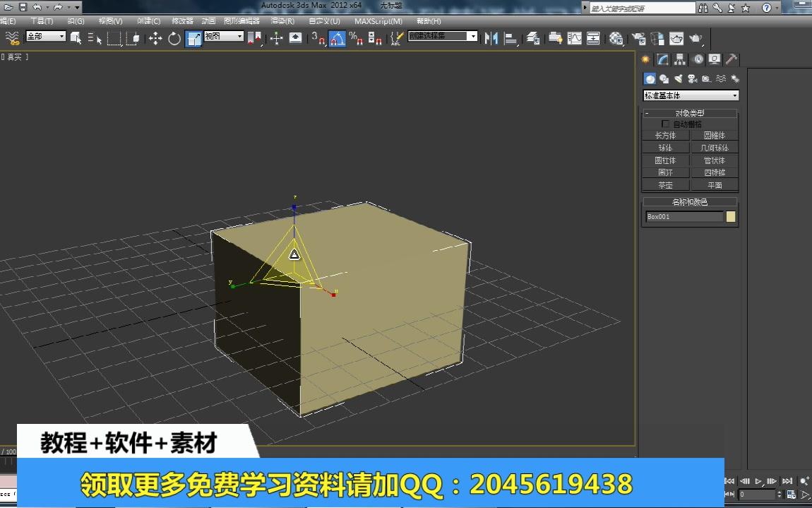The height and width of the screenshot is (508, 812).
Task: Click the 茶壶 (Teapot) creation button
Action: pos(664,184)
